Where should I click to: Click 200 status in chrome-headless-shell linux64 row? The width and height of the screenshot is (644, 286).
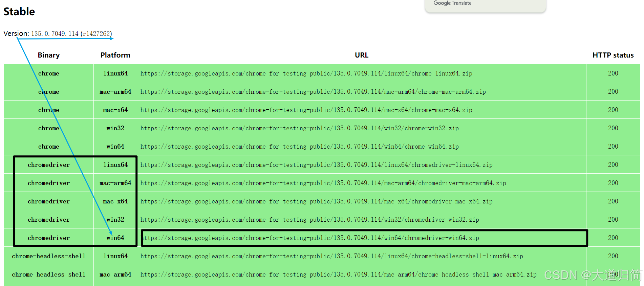[x=613, y=256]
